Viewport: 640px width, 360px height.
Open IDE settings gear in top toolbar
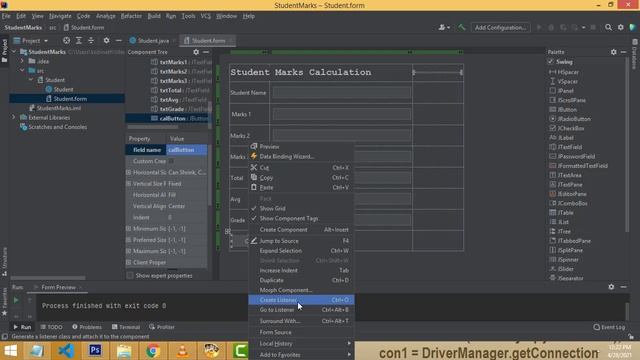click(x=620, y=27)
